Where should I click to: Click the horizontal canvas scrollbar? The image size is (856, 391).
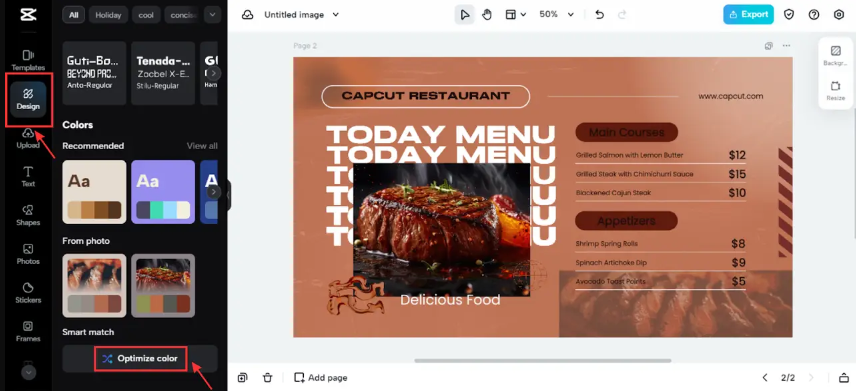point(543,360)
